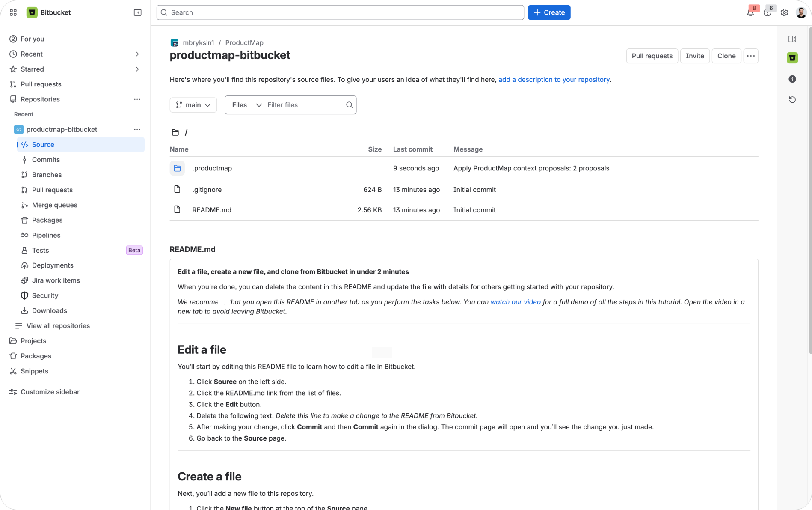Click the mbryksin1 breadcrumb link
Image resolution: width=812 pixels, height=510 pixels.
click(199, 43)
